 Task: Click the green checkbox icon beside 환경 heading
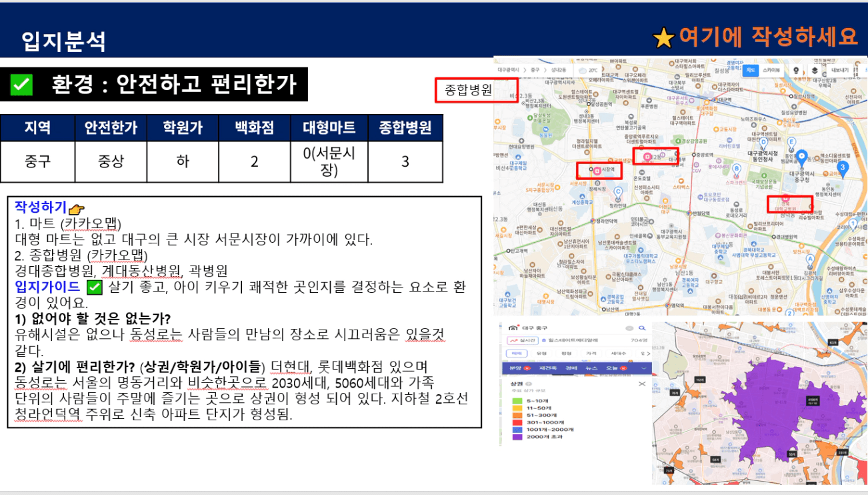pyautogui.click(x=22, y=84)
